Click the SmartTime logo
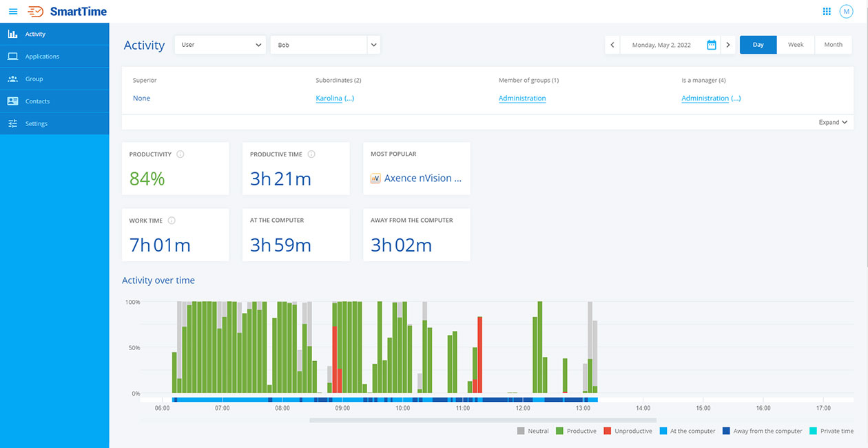The width and height of the screenshot is (868, 448). pyautogui.click(x=68, y=12)
